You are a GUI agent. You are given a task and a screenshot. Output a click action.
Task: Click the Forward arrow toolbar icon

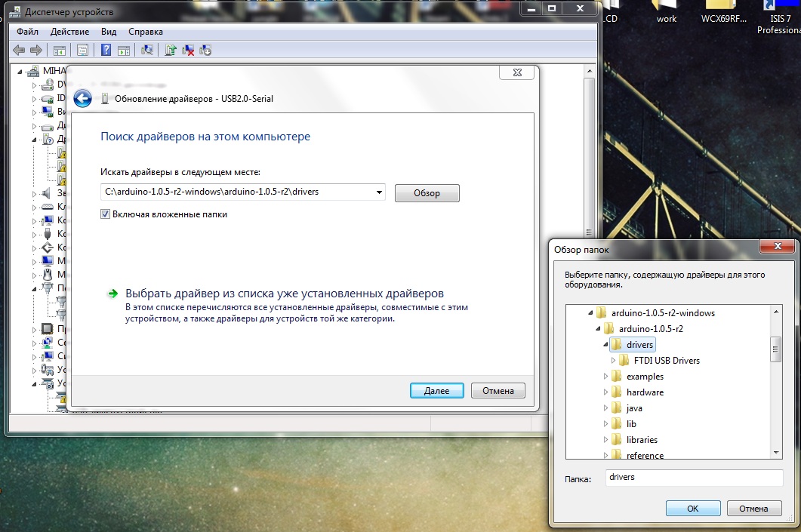(35, 50)
